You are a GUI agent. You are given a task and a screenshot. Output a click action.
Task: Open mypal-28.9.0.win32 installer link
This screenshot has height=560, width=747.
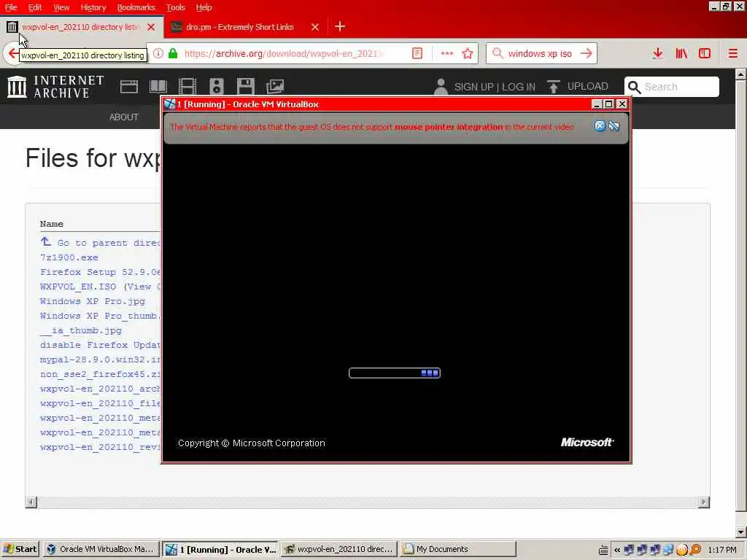[x=101, y=359]
